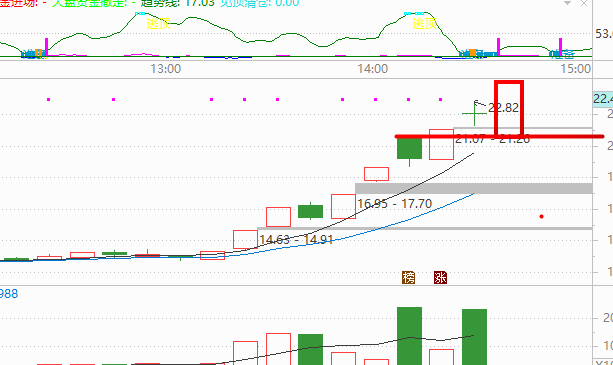The image size is (613, 365).
Task: Click the brown 榜 marker icon
Action: 409,277
